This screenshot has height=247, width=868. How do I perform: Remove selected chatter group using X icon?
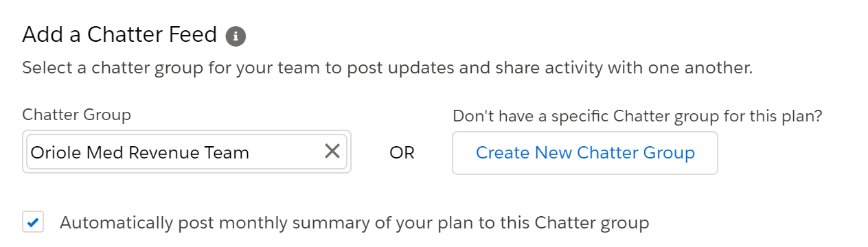tap(332, 152)
